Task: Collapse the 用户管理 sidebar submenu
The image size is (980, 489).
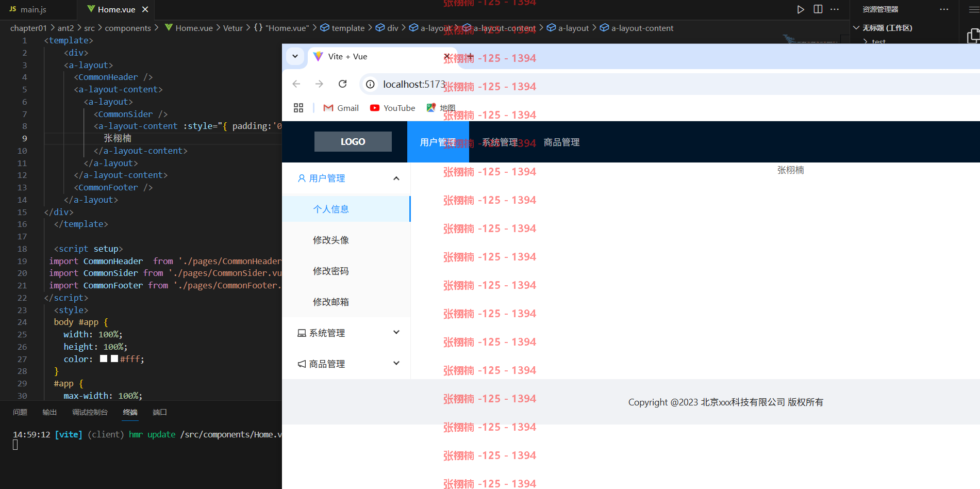Action: click(x=396, y=178)
